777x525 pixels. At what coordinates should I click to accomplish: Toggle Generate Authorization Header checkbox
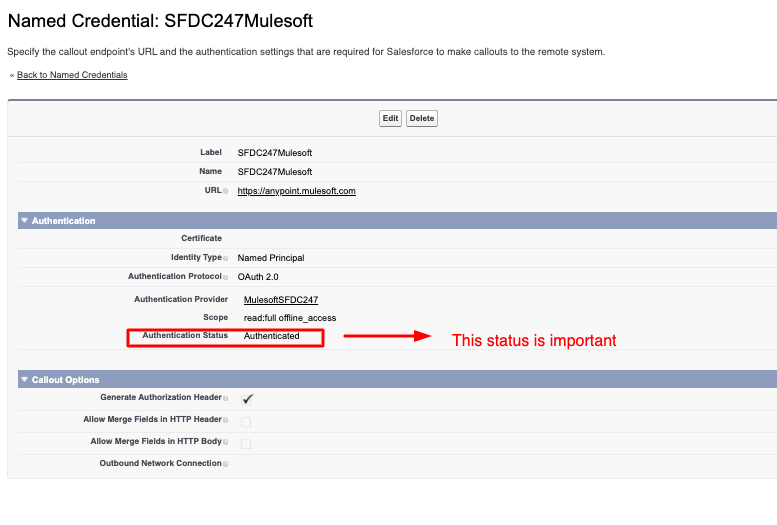246,399
